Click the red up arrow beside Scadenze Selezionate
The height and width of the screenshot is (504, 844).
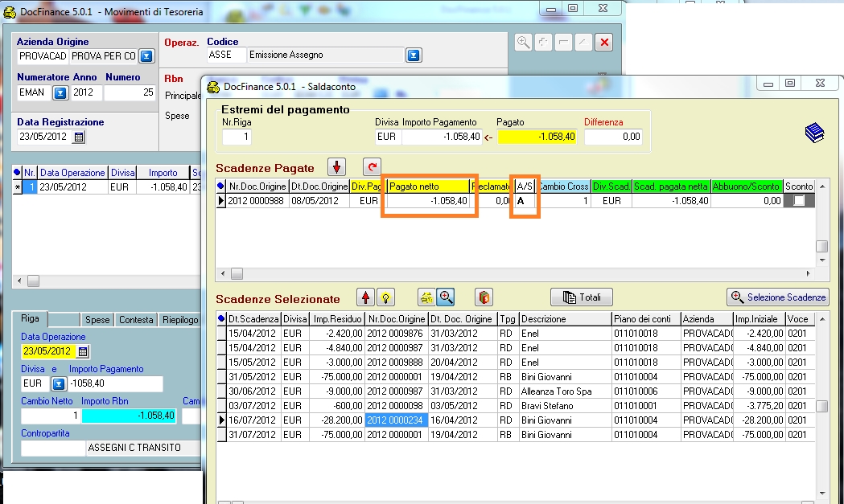click(x=367, y=297)
